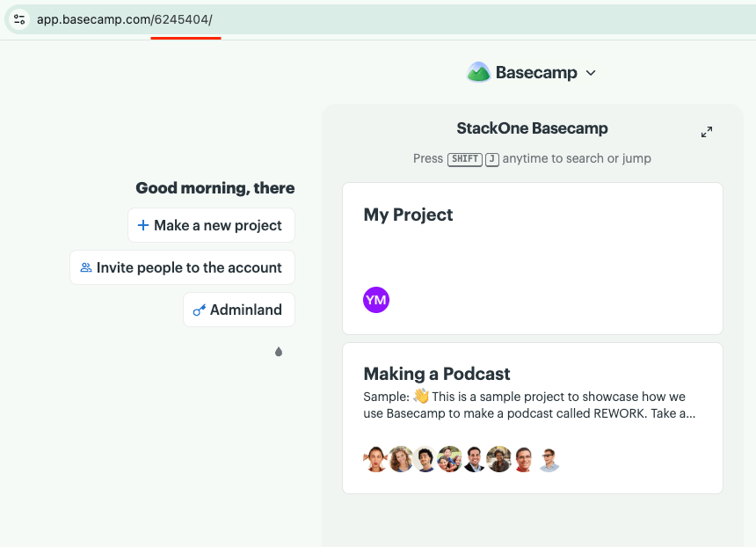Open the Basecamp dropdown chevron

coord(591,73)
